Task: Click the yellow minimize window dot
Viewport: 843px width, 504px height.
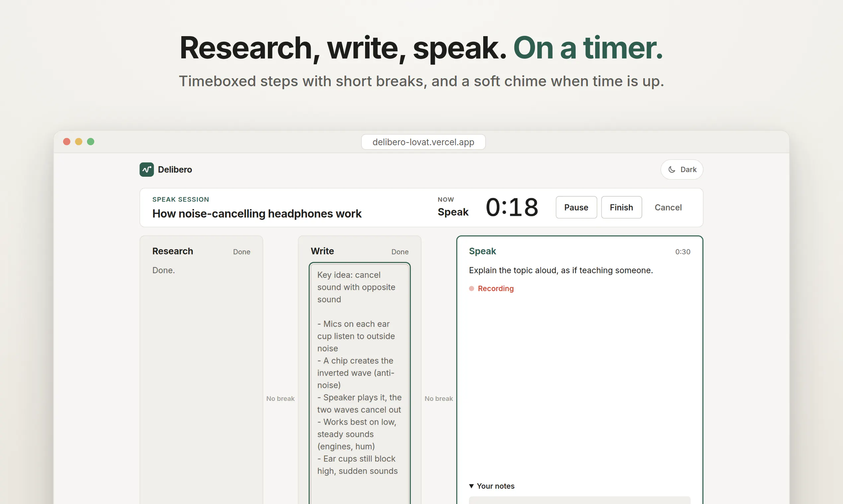Action: tap(79, 142)
